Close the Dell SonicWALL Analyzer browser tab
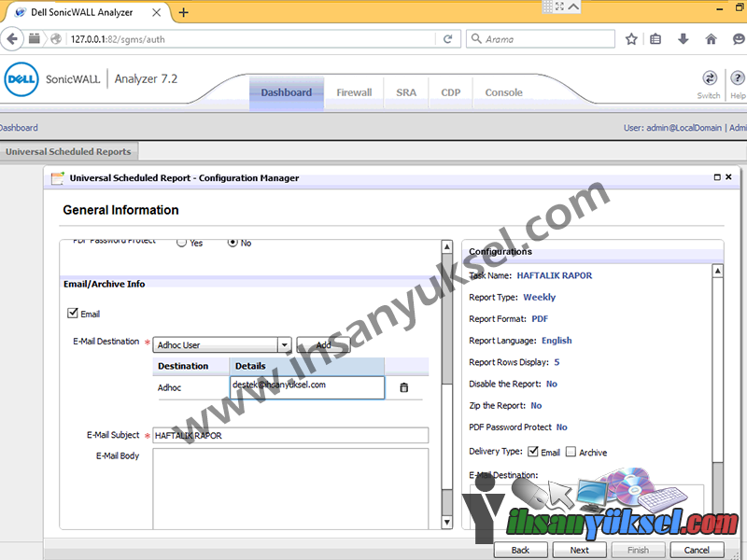The image size is (747, 560). coord(156,12)
